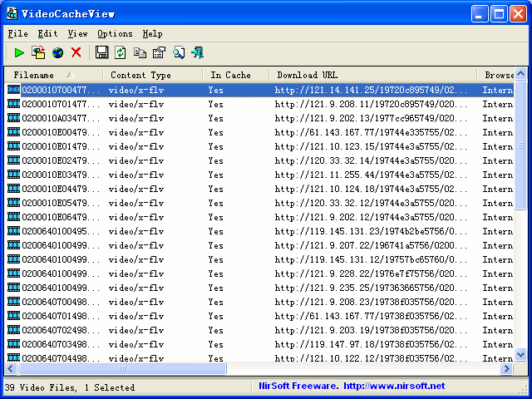Viewport: 532px width, 399px height.
Task: Open the View menu
Action: 77,34
